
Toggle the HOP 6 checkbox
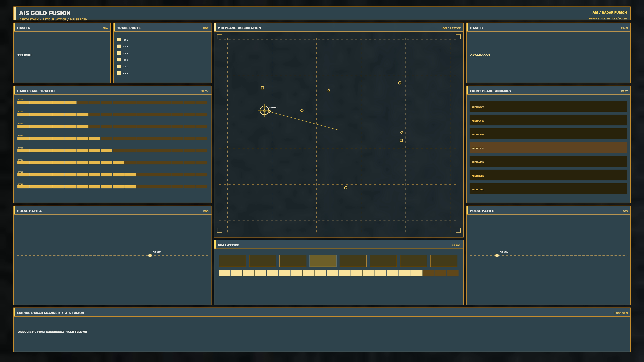[x=119, y=73]
